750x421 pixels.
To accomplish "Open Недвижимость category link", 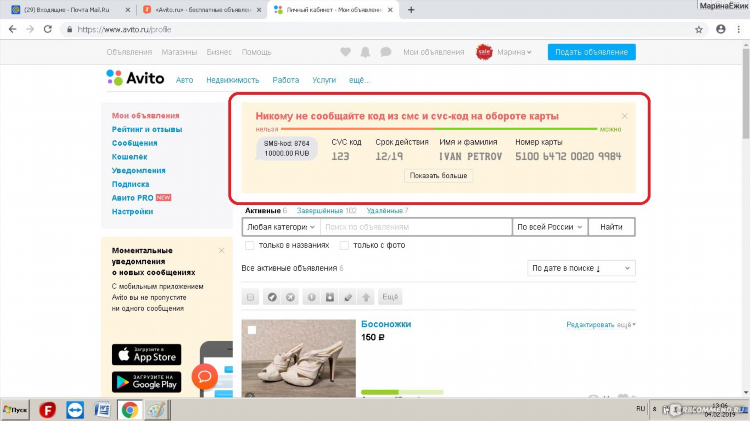I will (x=232, y=80).
